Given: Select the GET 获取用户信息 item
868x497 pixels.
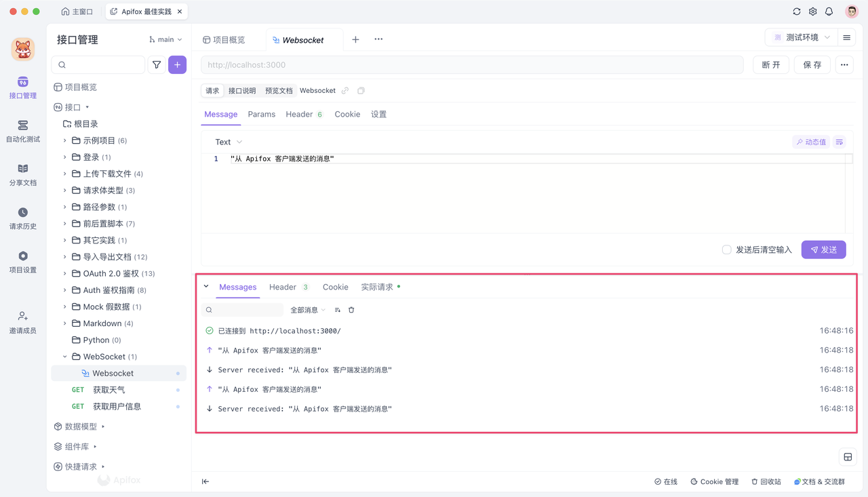Looking at the screenshot, I should (117, 406).
